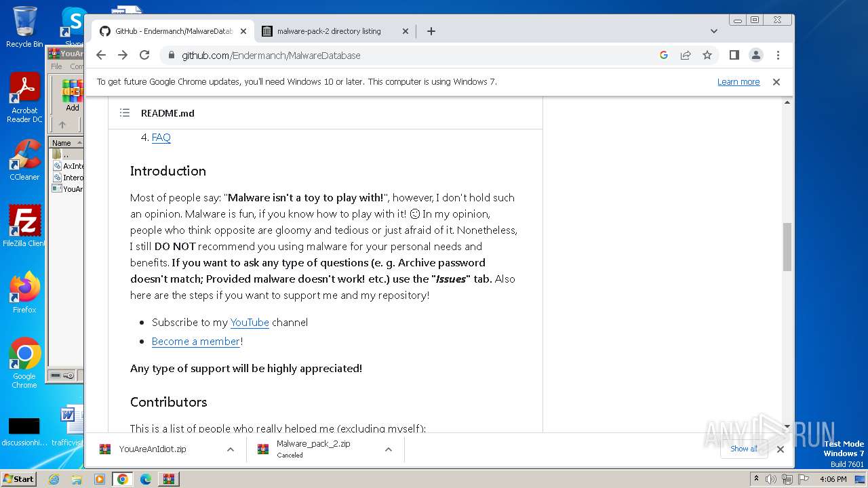The height and width of the screenshot is (488, 868).
Task: Open the network icon in system tray
Action: point(787,479)
